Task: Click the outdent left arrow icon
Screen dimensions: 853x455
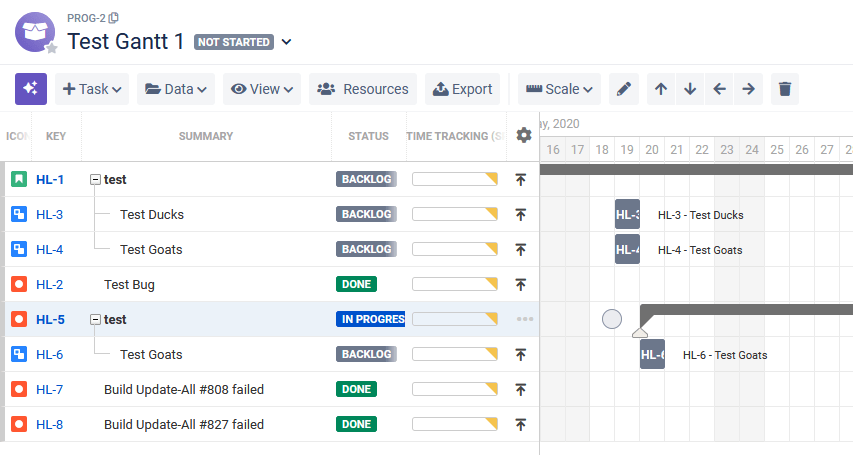Action: (719, 89)
